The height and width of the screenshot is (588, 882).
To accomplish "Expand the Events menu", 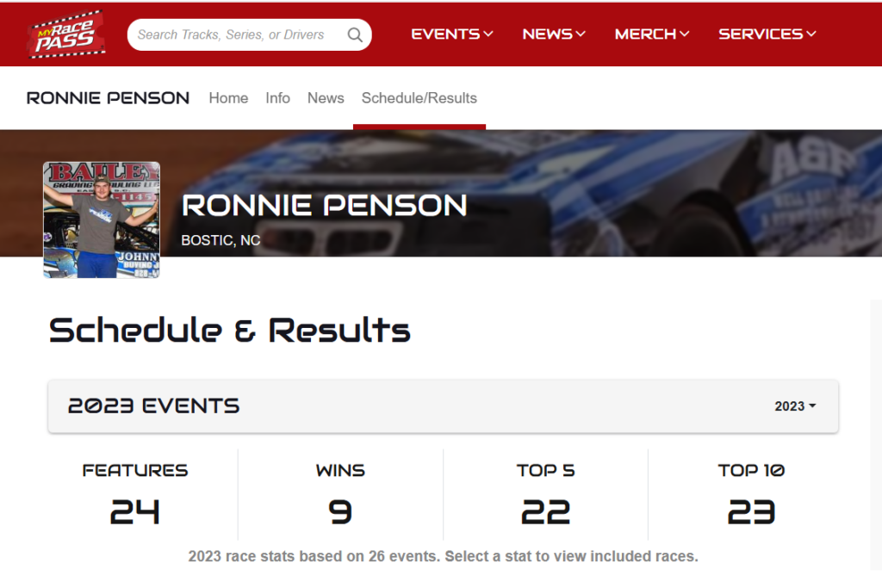I will (x=452, y=34).
